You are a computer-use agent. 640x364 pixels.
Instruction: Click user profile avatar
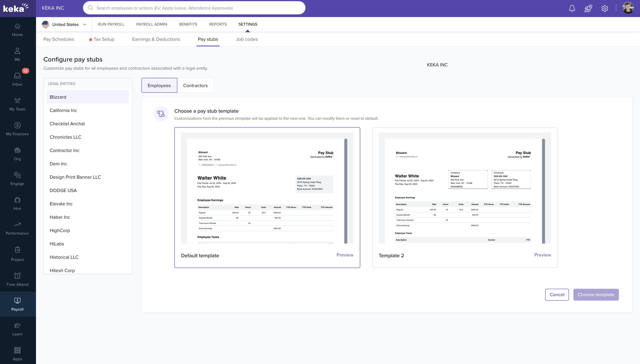[628, 8]
